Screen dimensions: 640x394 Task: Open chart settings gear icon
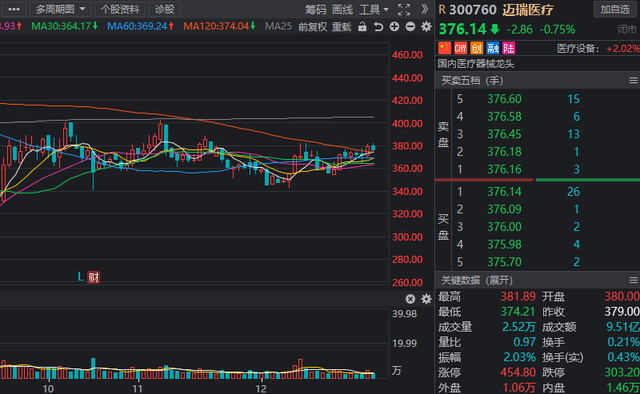(426, 27)
